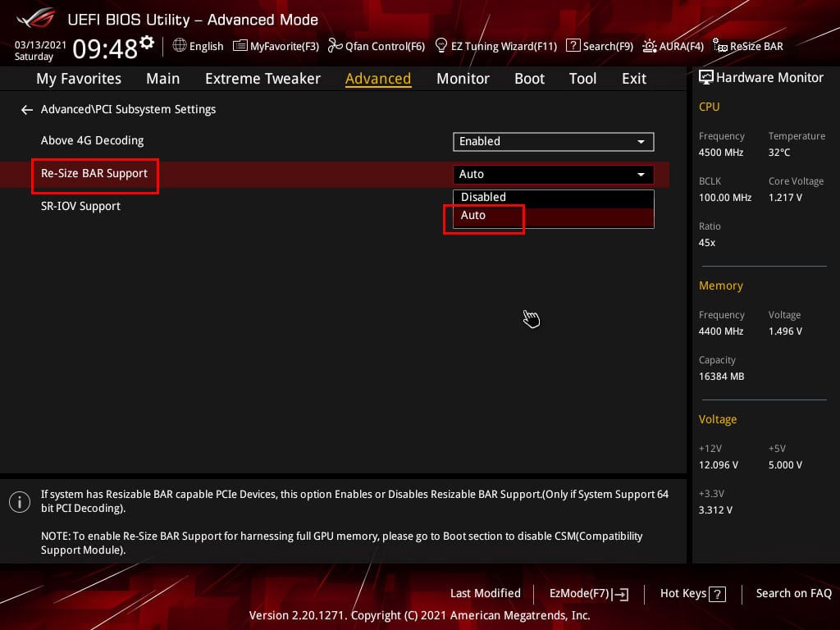Screen dimensions: 840x630
Task: Open Qfan Control(F6)
Action: coord(376,46)
